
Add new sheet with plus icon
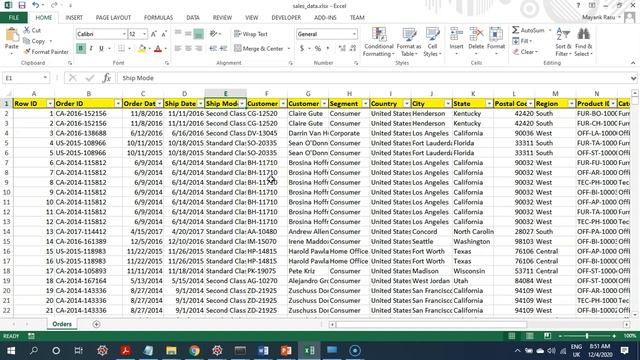pos(96,324)
